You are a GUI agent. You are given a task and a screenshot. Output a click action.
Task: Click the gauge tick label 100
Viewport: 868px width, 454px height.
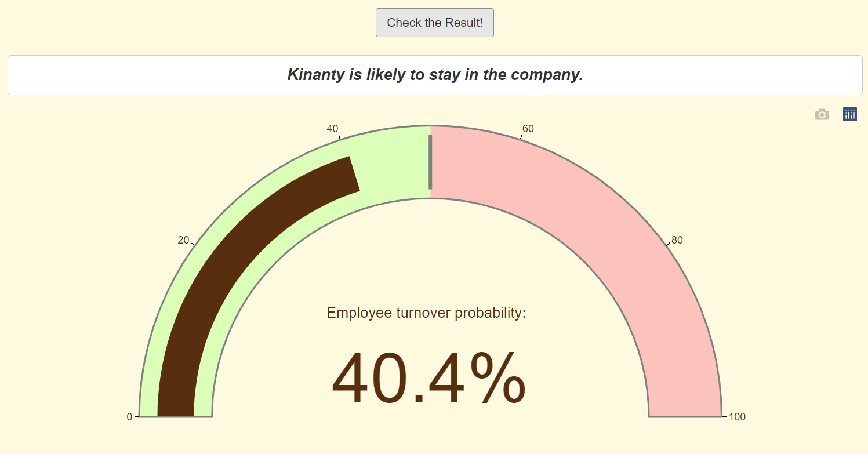(x=738, y=416)
